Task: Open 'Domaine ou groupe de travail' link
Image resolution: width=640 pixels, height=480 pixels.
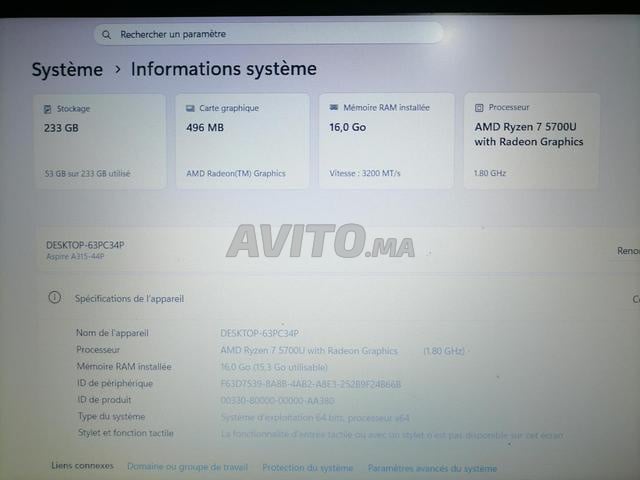Action: (187, 467)
